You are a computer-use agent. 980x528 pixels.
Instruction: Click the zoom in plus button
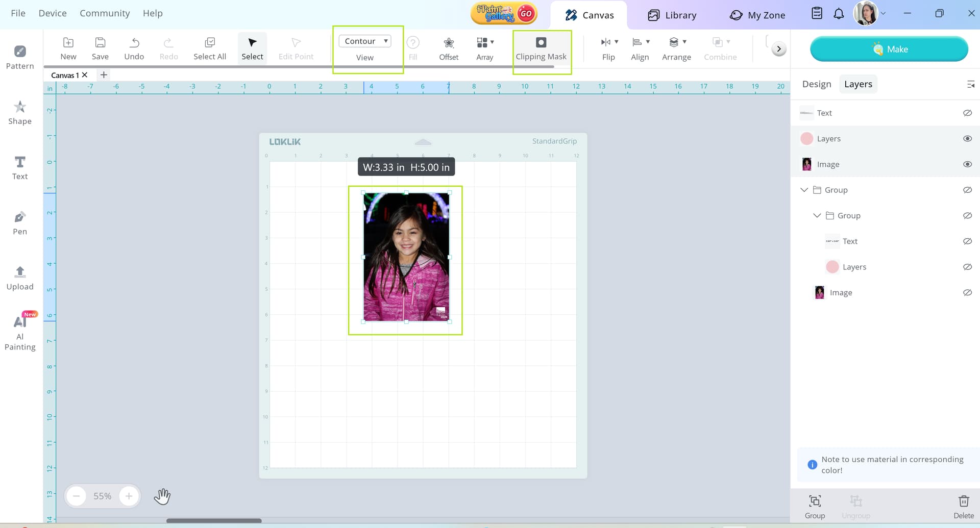129,496
